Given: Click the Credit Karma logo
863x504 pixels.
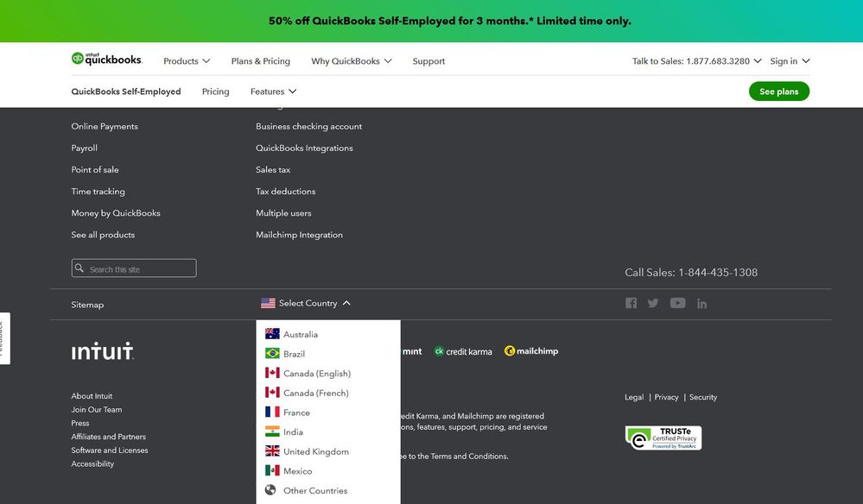Looking at the screenshot, I should [463, 351].
